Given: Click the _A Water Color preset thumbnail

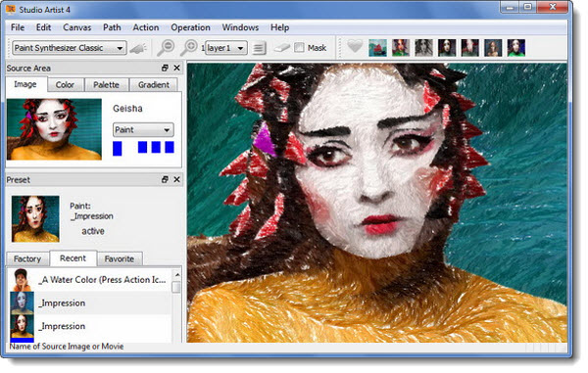Looking at the screenshot, I should click(22, 280).
